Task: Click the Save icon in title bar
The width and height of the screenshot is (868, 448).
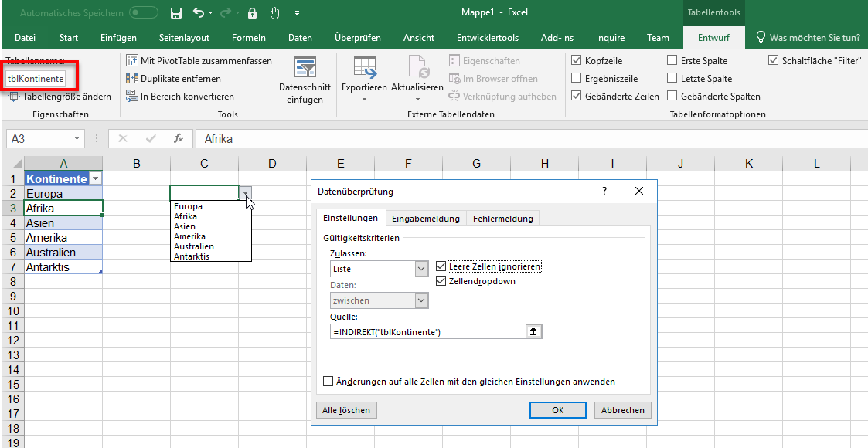Action: tap(176, 13)
